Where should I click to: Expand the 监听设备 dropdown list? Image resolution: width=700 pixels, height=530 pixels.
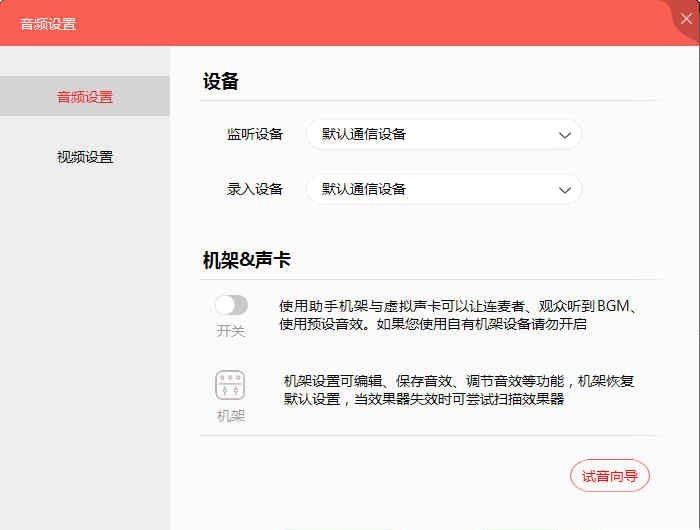pyautogui.click(x=444, y=134)
